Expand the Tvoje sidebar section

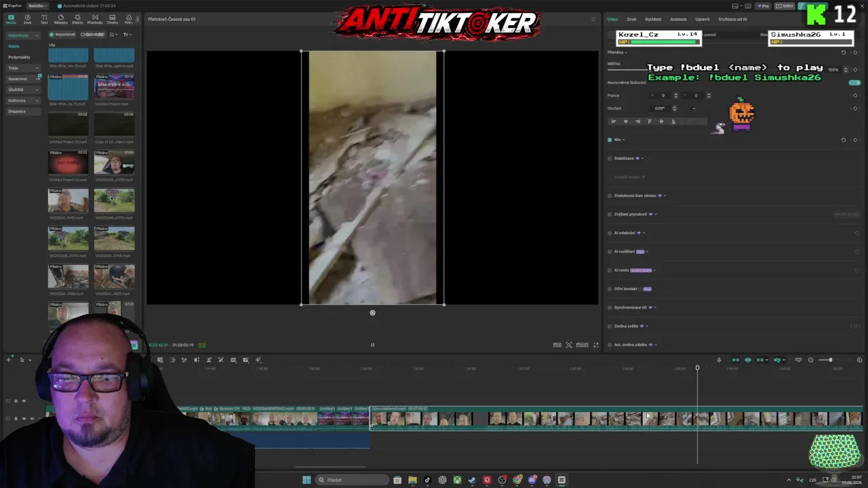(22, 68)
